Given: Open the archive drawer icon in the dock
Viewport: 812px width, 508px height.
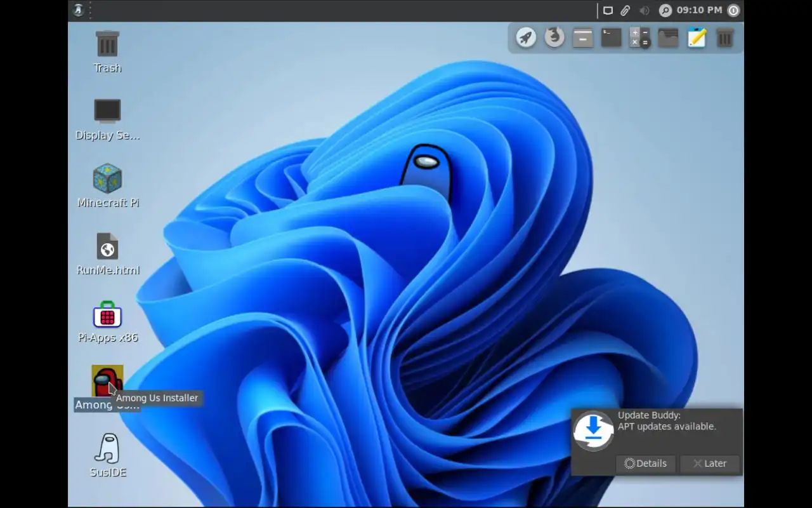Looking at the screenshot, I should [x=582, y=38].
